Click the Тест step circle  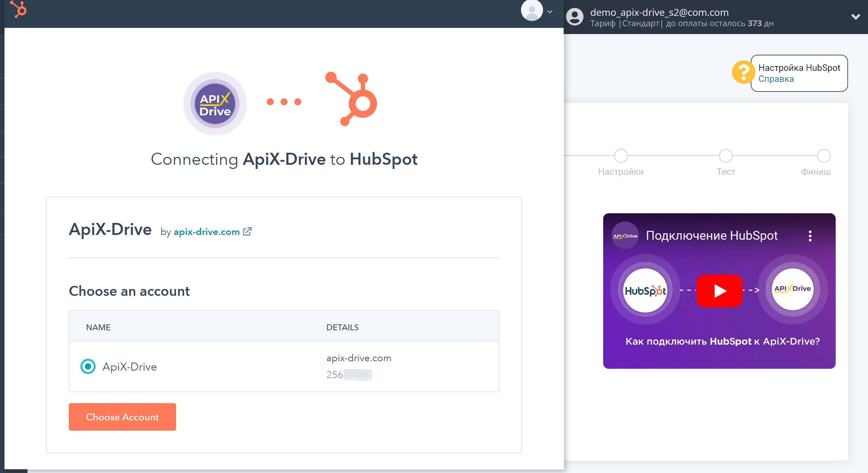[726, 156]
